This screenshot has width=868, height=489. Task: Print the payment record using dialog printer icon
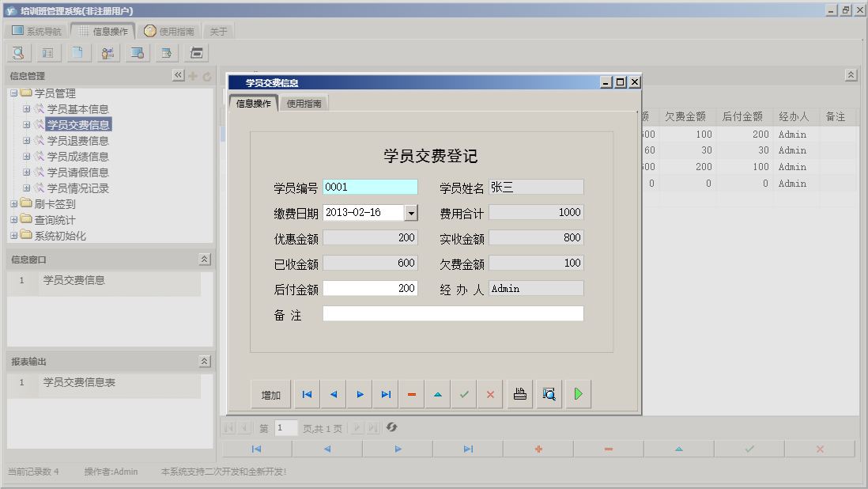(519, 393)
